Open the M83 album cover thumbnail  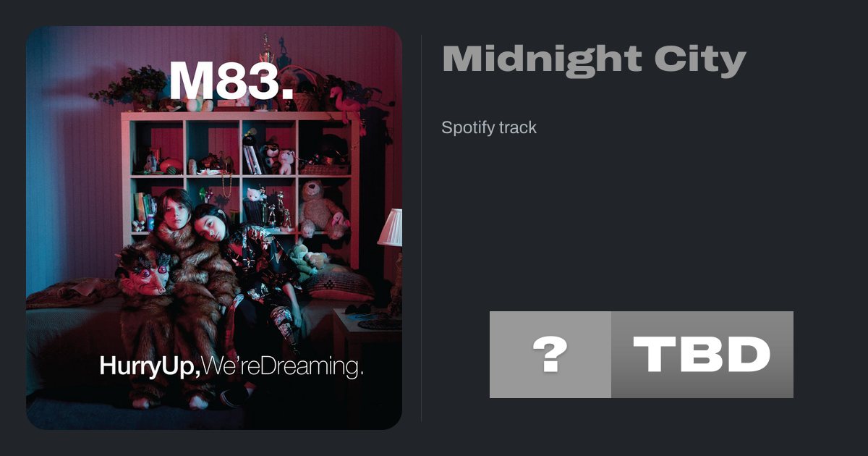pos(214,228)
